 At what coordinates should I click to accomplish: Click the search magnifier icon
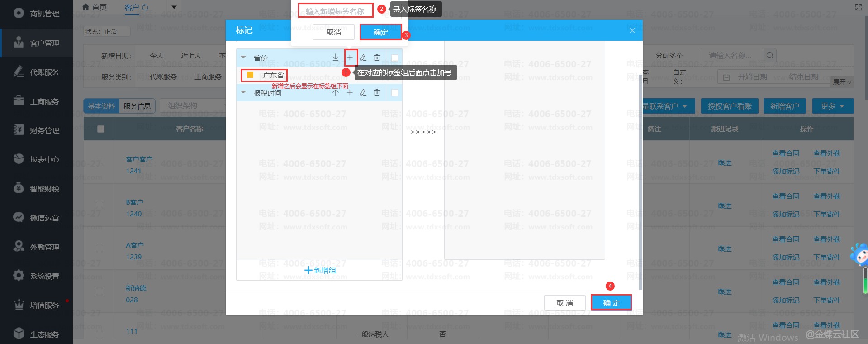click(769, 55)
